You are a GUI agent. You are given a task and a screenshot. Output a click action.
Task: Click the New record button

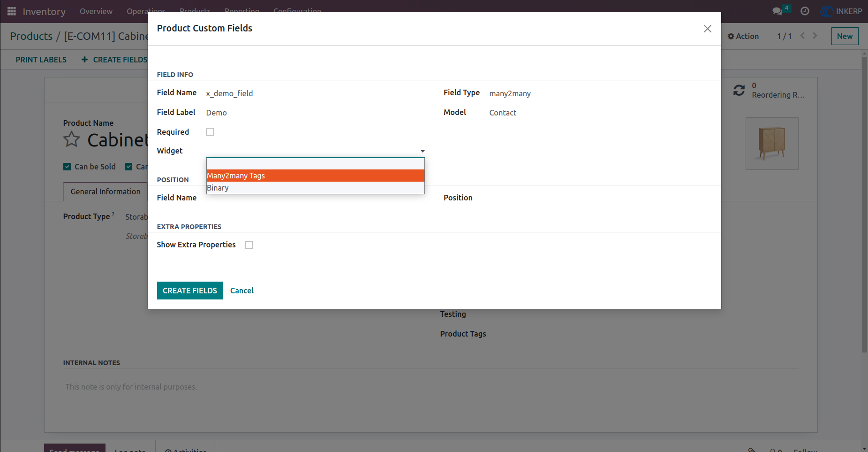pyautogui.click(x=845, y=36)
